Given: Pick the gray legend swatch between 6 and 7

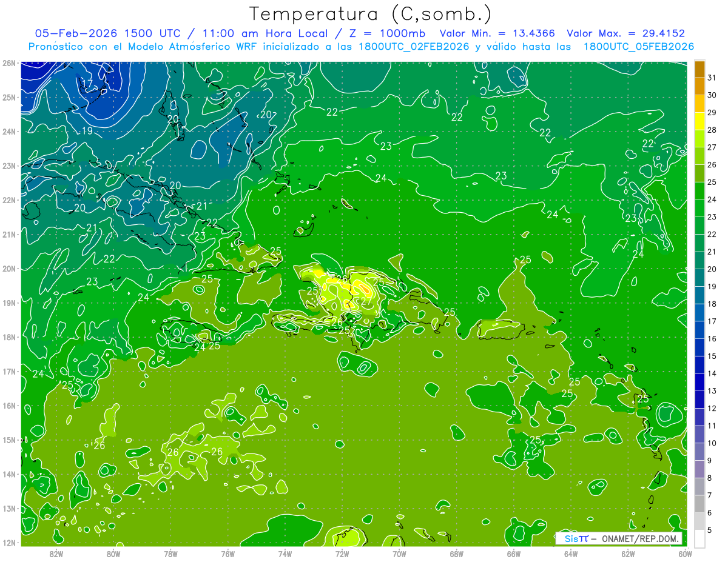Looking at the screenshot, I should tap(699, 504).
